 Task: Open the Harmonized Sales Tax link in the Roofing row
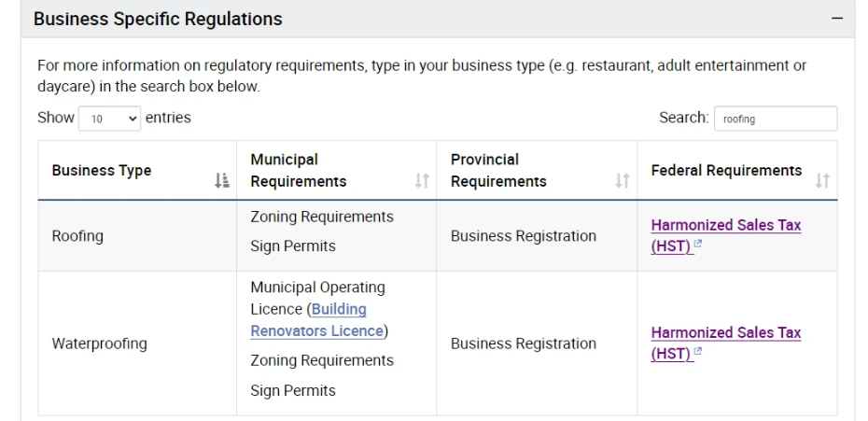726,235
